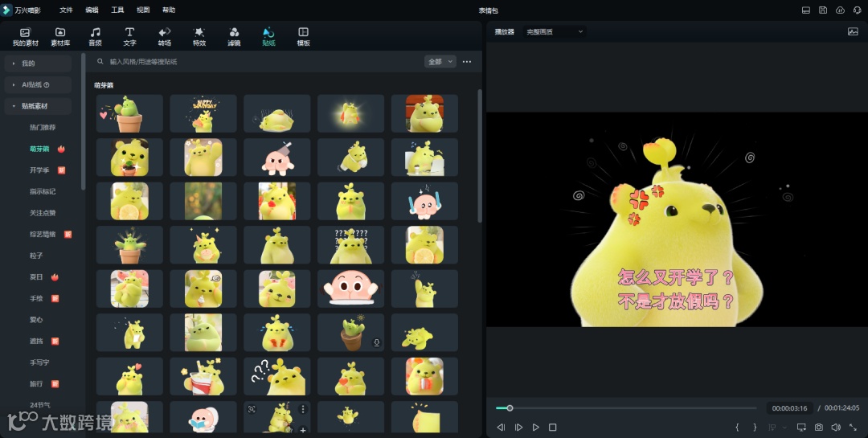Screen dimensions: 868x438
Task: Select the 贴纸 stickers tab
Action: (268, 36)
